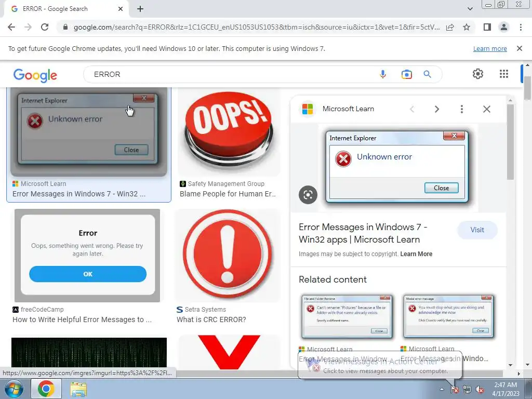Open related 'Modal error message' image
The height and width of the screenshot is (399, 532).
[448, 316]
